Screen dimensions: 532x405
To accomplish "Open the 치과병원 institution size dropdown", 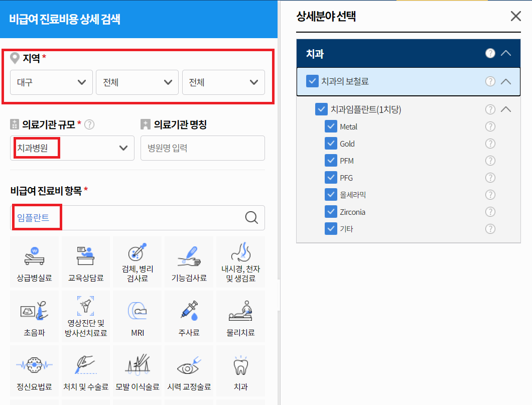I will coord(72,148).
